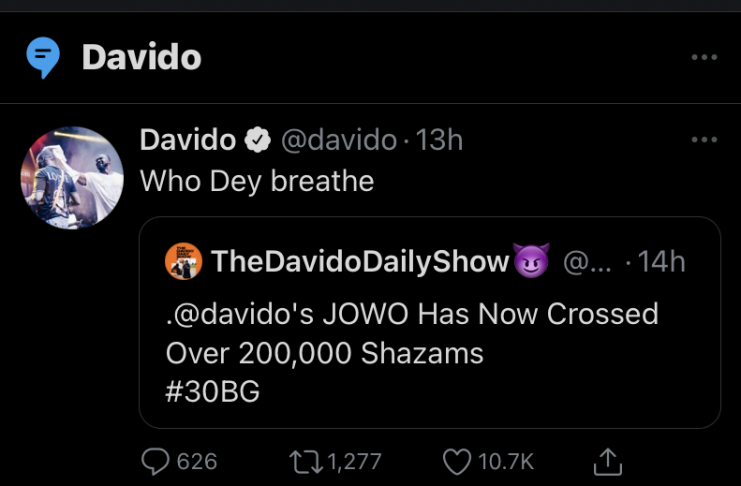741x486 pixels.
Task: Click the Davido display name on tweet
Action: point(187,140)
